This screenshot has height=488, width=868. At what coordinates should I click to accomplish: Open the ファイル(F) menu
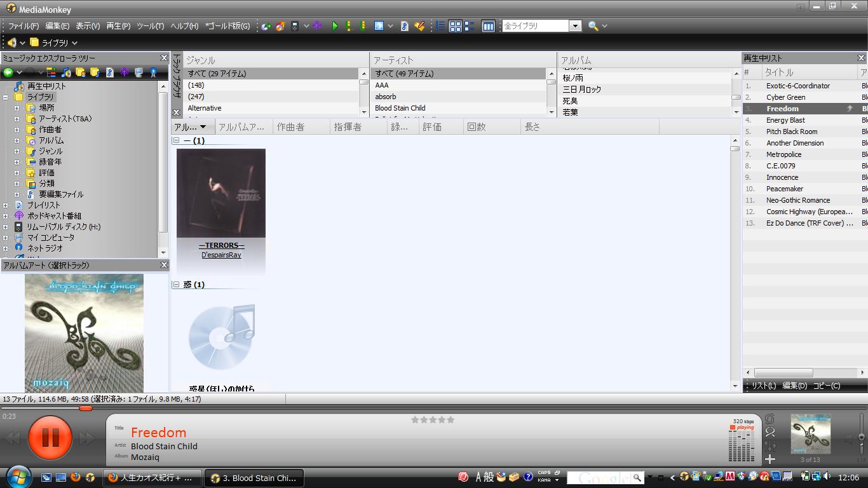tap(24, 26)
